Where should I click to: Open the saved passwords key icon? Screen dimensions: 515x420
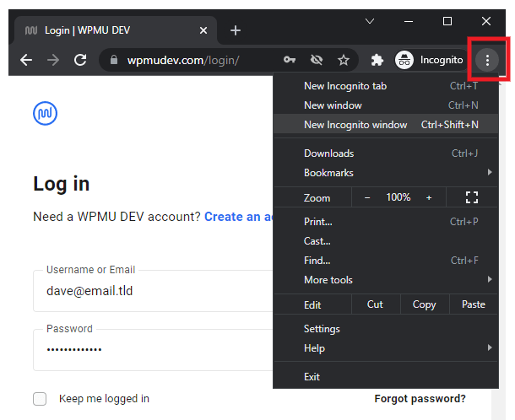coord(290,60)
